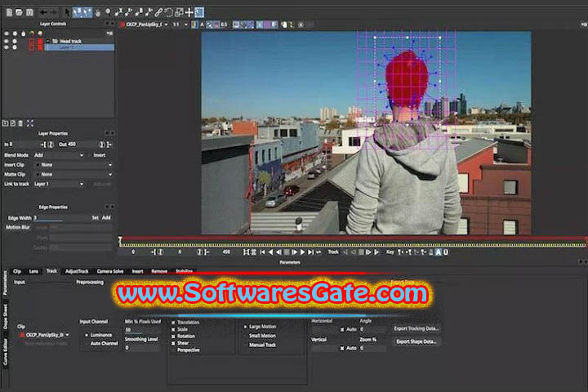Viewport: 588px width, 392px height.
Task: Toggle Vertical Auto checkbox
Action: point(342,348)
